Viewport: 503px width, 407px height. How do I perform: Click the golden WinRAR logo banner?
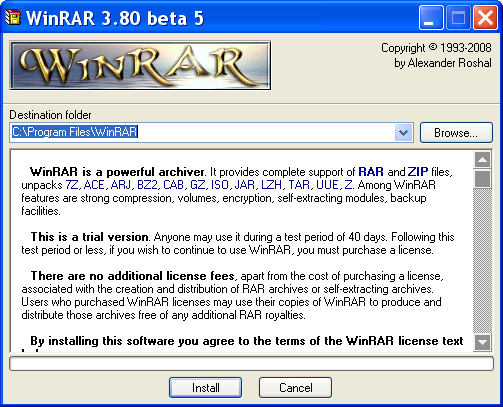tap(140, 65)
